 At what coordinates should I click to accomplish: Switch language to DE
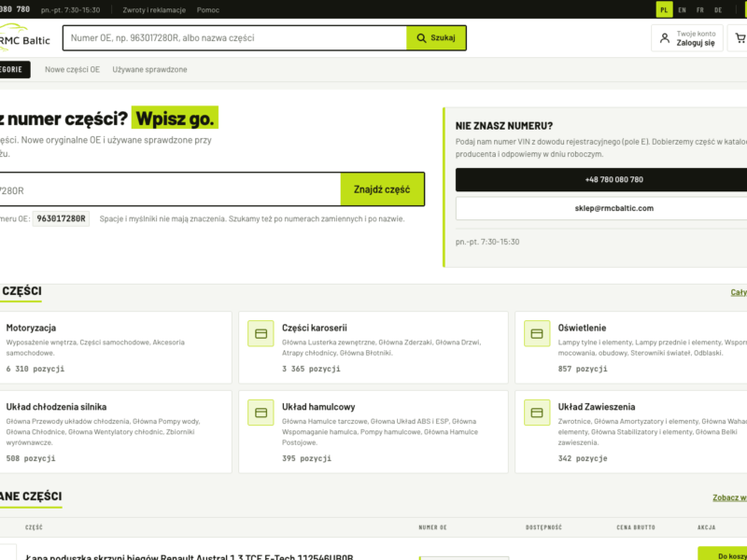click(718, 9)
